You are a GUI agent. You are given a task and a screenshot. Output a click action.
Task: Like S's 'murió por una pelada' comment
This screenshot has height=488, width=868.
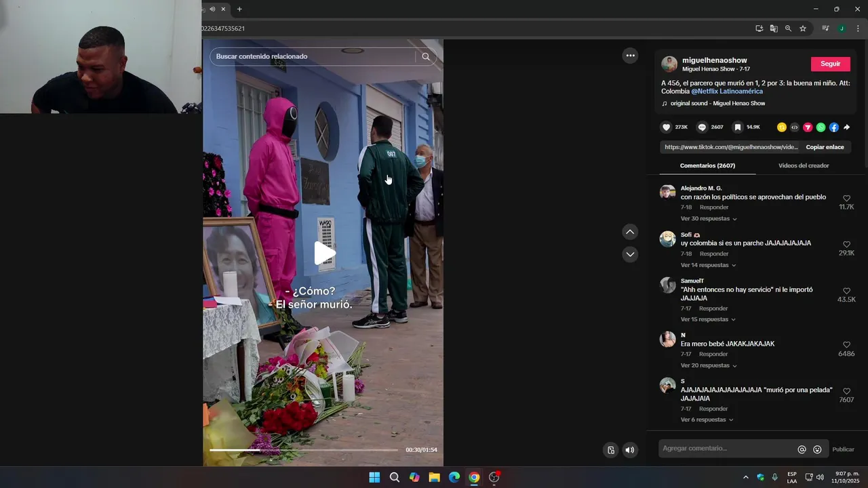tap(846, 392)
